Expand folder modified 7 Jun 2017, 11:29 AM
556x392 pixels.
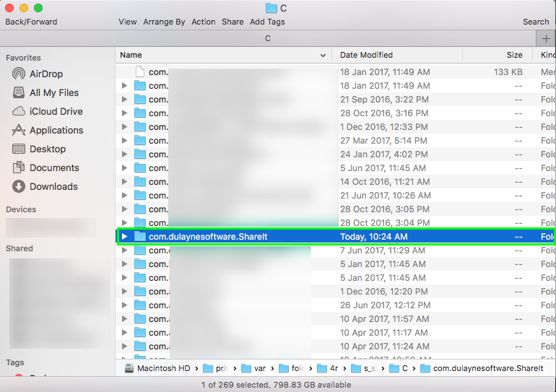coord(124,251)
